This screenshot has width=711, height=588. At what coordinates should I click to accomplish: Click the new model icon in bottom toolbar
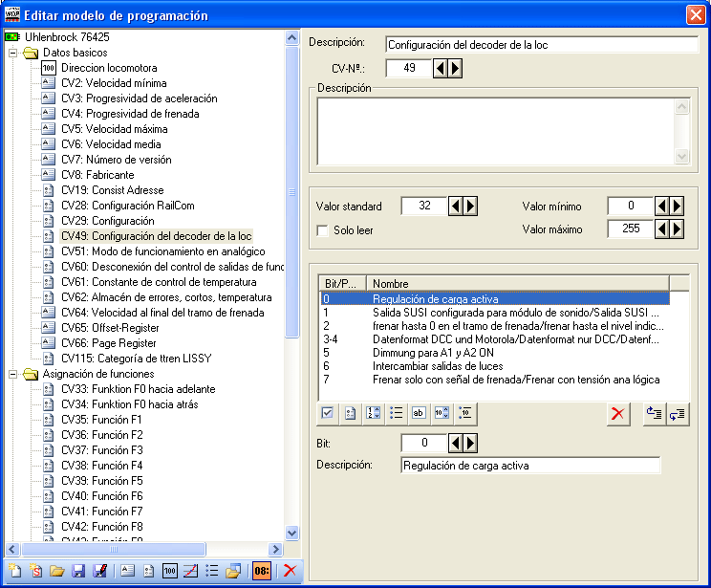point(15,570)
